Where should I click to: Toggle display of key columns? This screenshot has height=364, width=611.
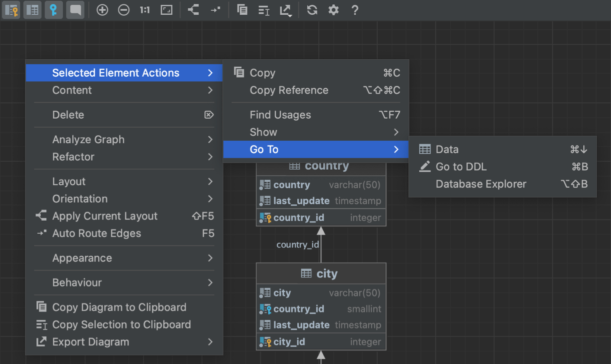(53, 10)
